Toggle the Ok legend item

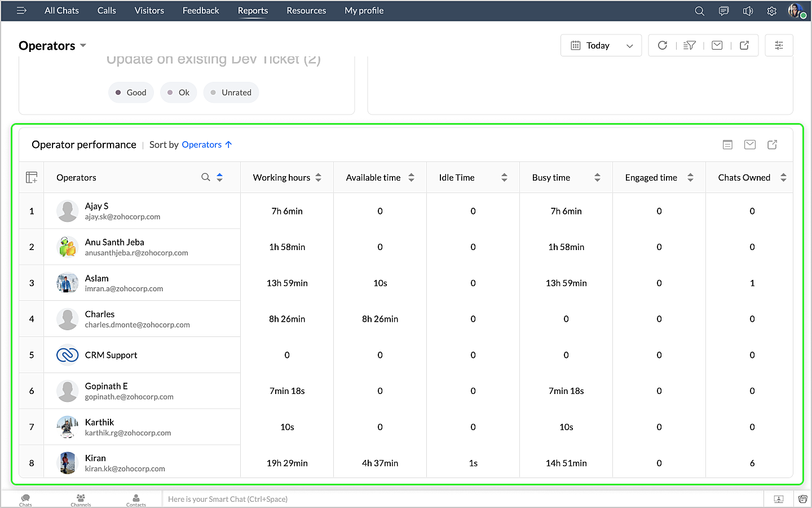178,93
